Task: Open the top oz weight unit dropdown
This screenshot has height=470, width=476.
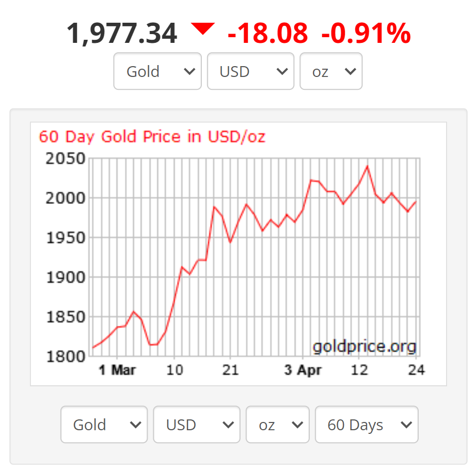Action: point(331,71)
